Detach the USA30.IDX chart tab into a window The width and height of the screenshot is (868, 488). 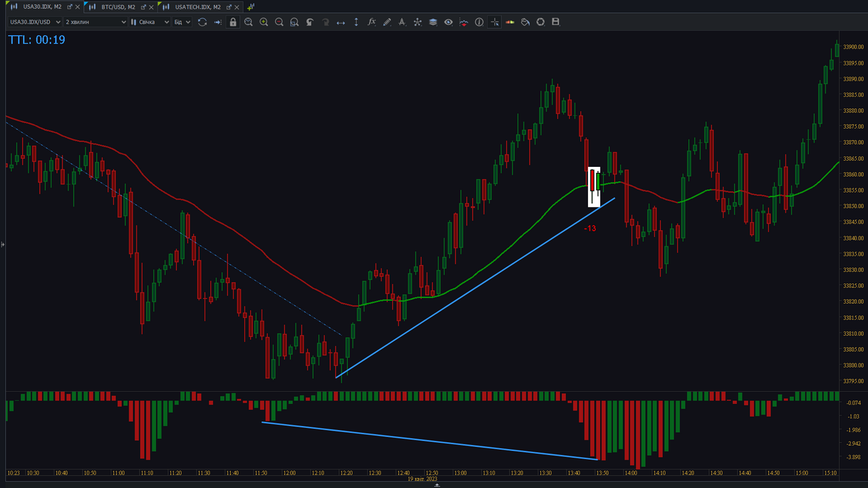point(69,7)
